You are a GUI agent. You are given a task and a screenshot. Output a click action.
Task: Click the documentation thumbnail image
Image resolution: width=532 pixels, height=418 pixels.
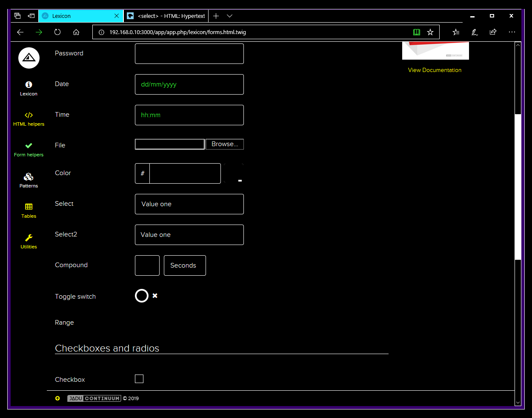(435, 51)
